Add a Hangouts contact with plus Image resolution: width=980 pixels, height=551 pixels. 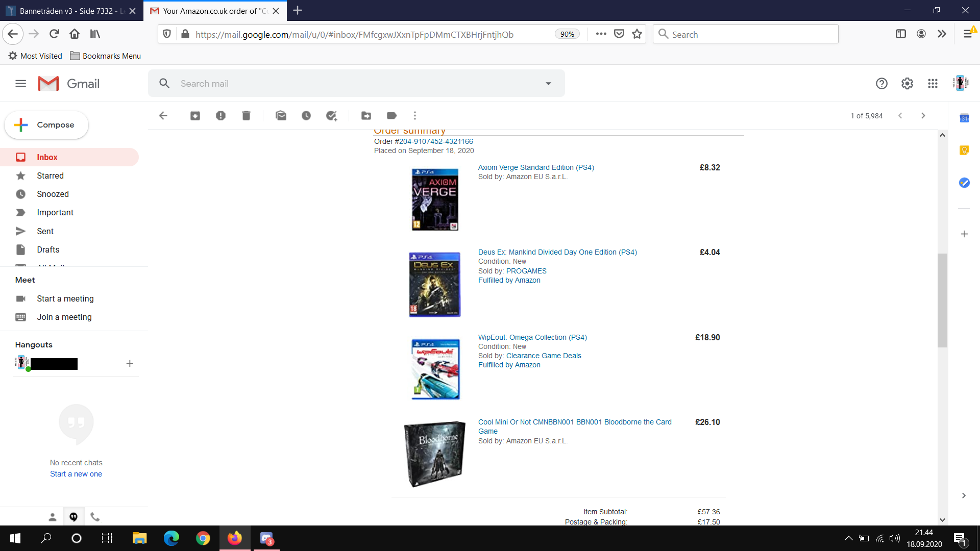point(130,364)
